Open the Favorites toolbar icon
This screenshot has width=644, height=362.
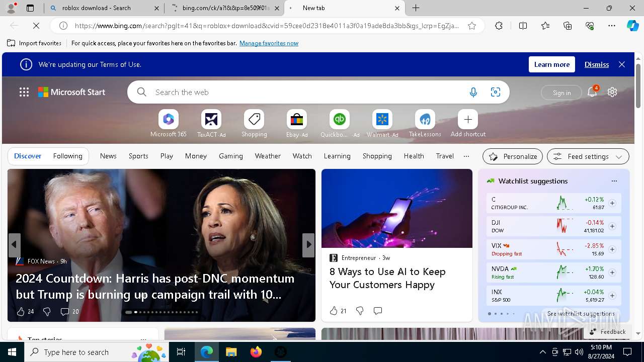545,26
